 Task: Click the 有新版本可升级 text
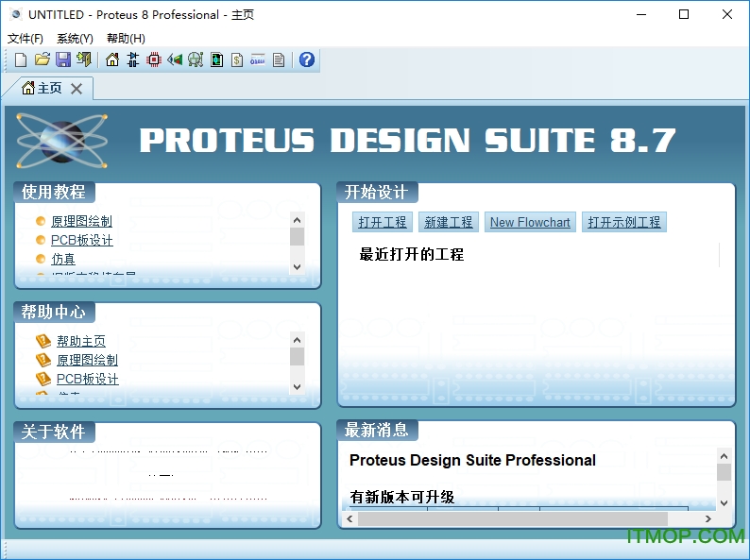click(401, 497)
